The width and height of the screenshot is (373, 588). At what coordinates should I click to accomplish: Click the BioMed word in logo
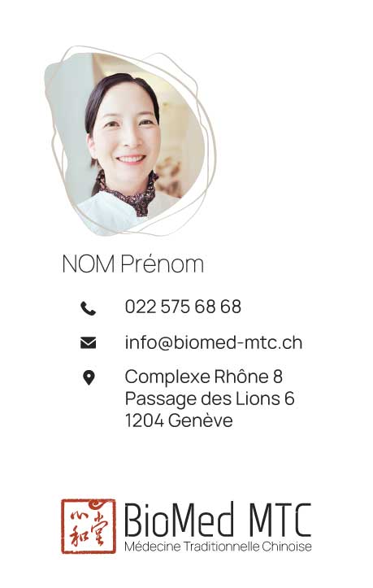180,520
